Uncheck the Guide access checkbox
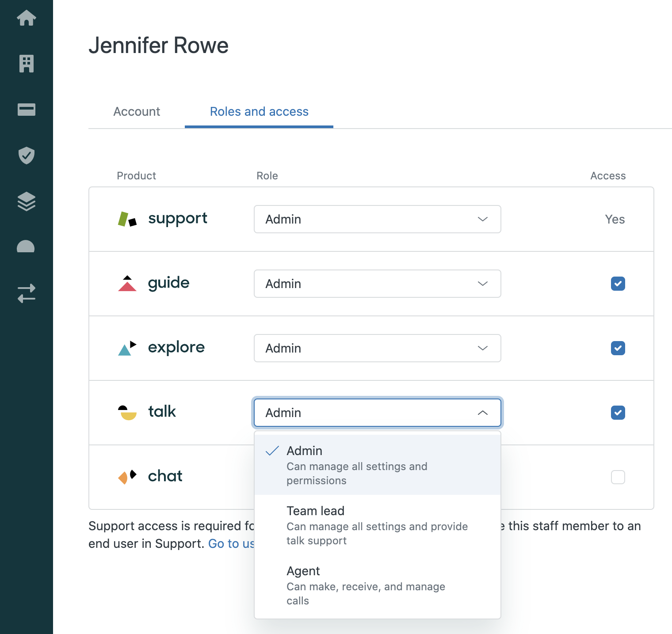Image resolution: width=672 pixels, height=634 pixels. pyautogui.click(x=618, y=284)
